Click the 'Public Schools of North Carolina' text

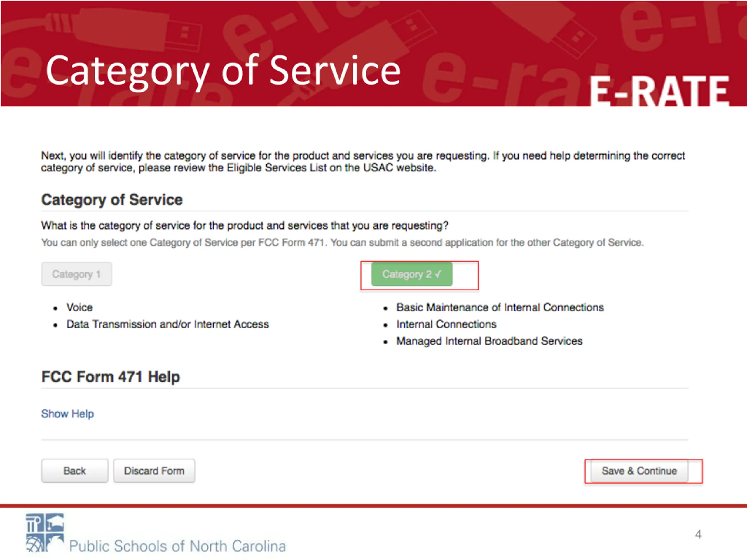(x=178, y=546)
